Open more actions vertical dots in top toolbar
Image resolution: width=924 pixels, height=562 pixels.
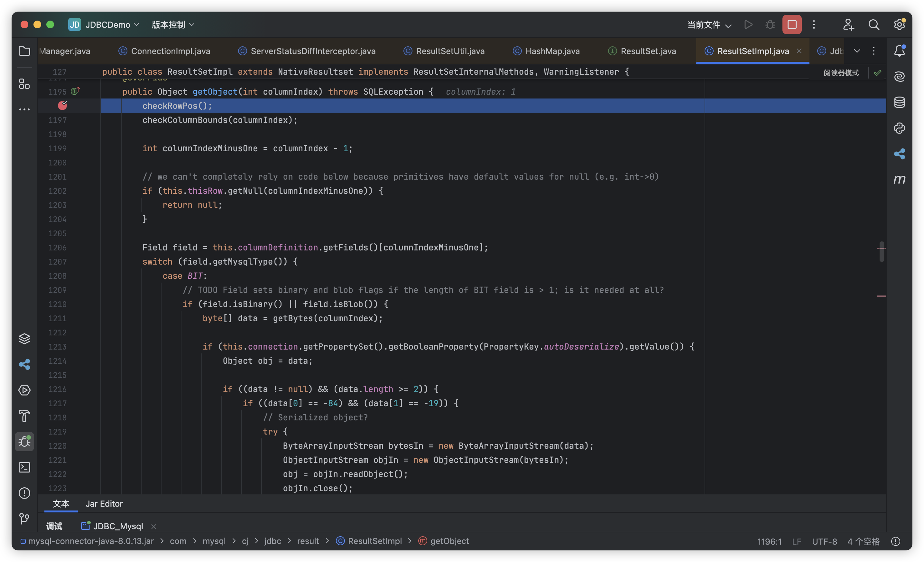814,25
